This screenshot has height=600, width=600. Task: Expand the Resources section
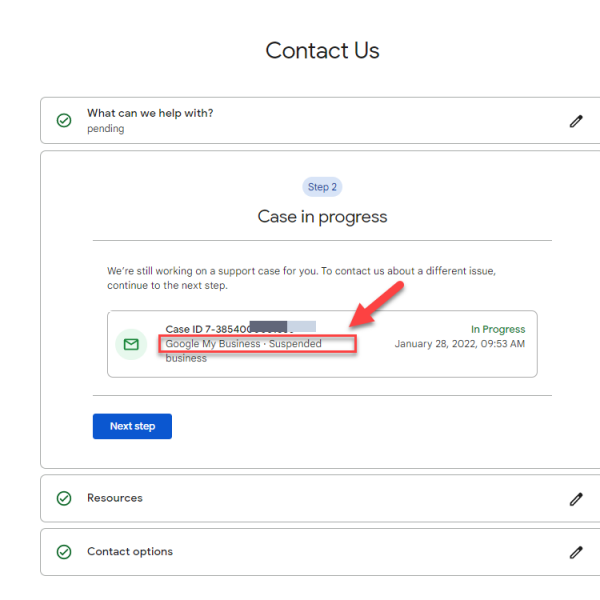pyautogui.click(x=115, y=498)
